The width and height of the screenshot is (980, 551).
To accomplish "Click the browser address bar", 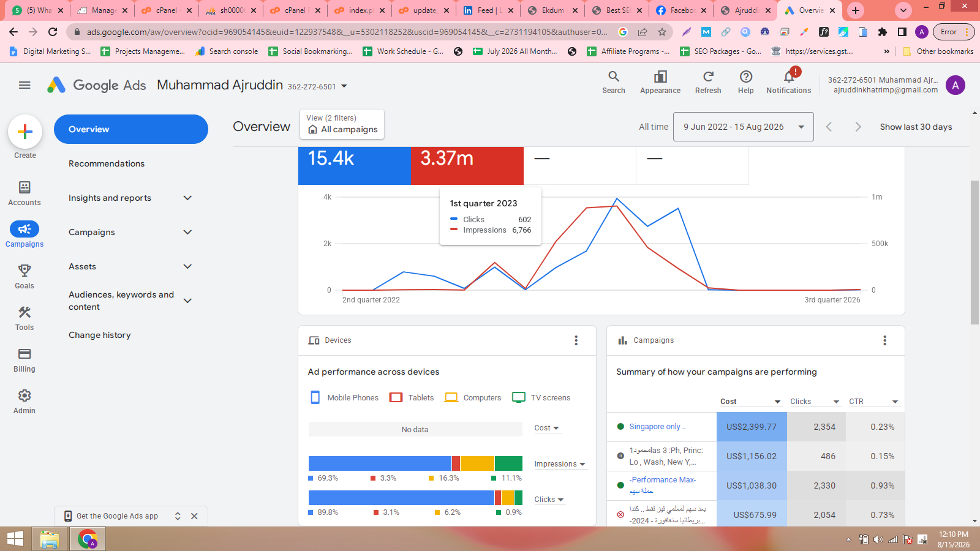I will 347,32.
